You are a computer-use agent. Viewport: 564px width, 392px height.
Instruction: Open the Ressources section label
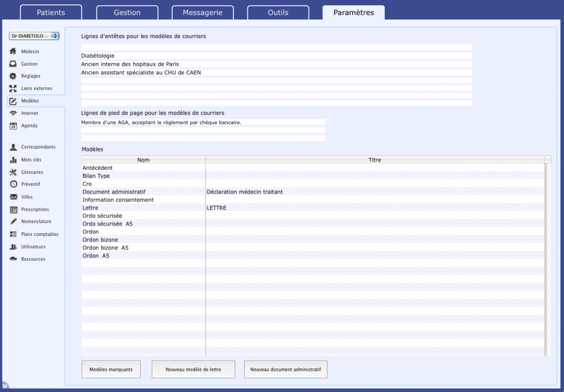pos(33,259)
